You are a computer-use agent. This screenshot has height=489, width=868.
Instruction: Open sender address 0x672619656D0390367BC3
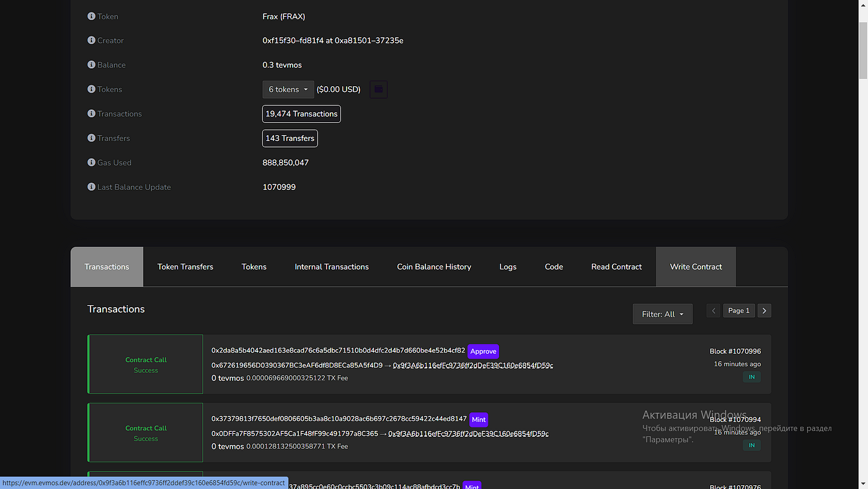pos(297,366)
